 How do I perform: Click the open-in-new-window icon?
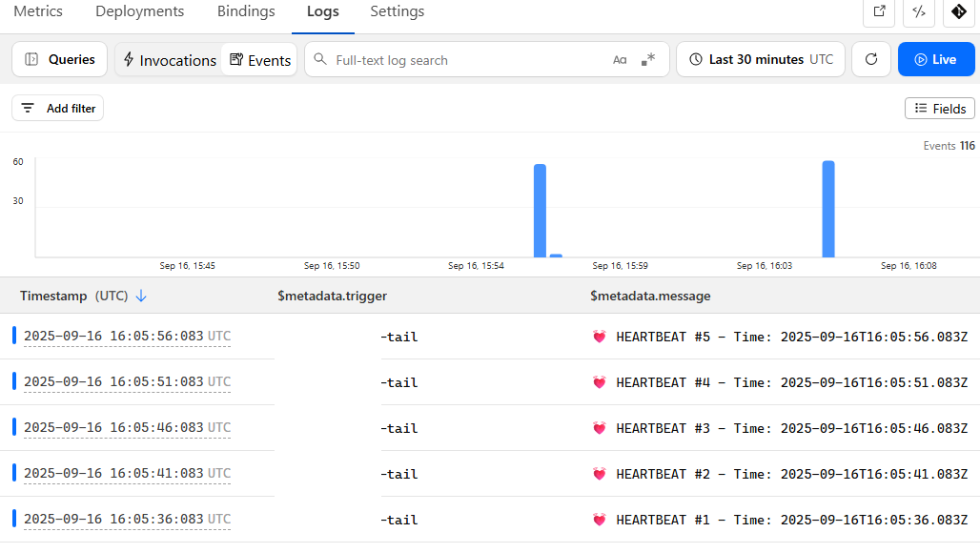(x=879, y=11)
